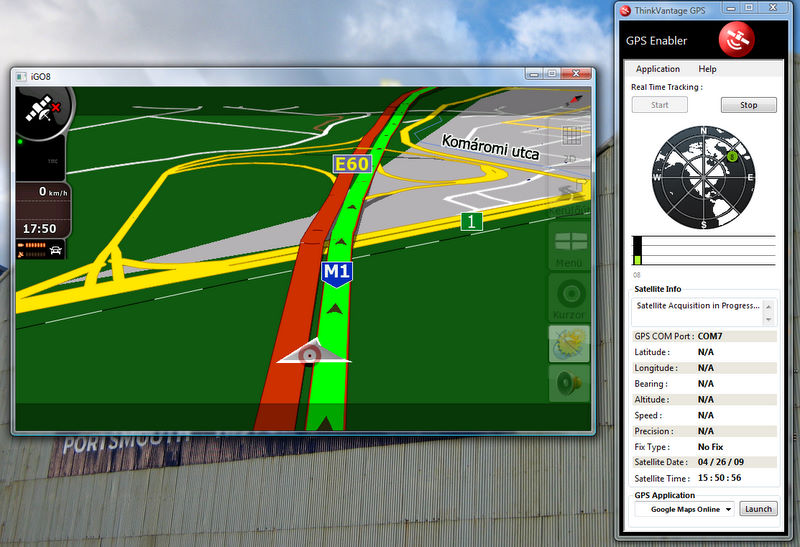Click the M1 motorway shield on the map
800x547 pixels.
337,274
